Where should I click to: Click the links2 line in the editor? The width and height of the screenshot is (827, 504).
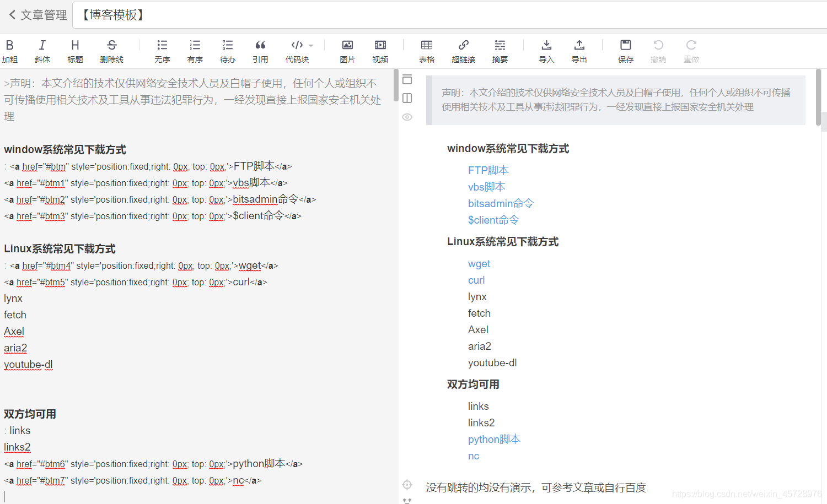point(17,447)
